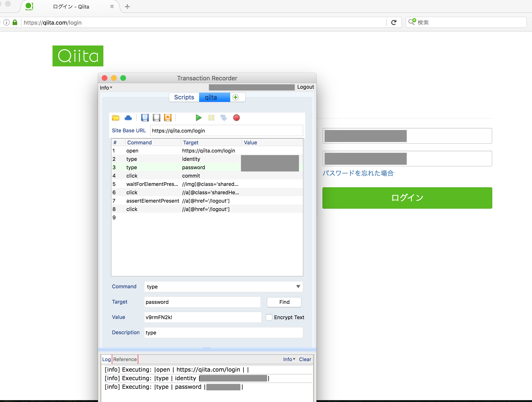
Task: Click the orange export script icon
Action: [x=168, y=118]
